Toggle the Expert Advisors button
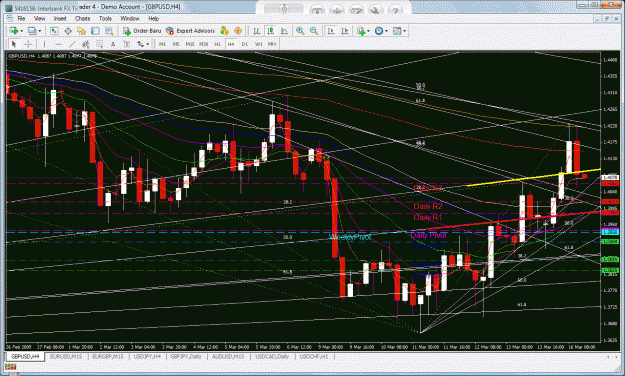Viewport: 625px width, 376px height. 190,31
